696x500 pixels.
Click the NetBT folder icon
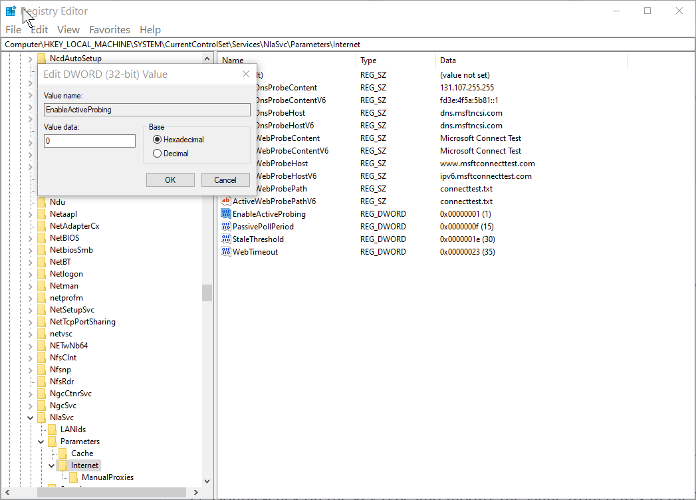(41, 262)
